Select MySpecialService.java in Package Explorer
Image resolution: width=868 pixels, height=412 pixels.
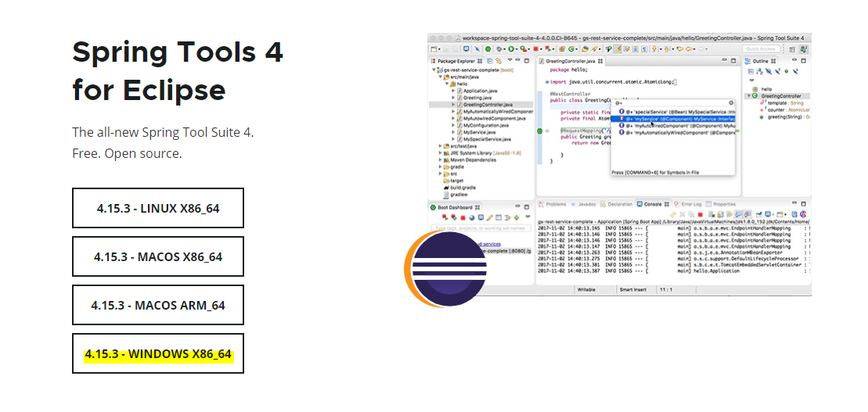[484, 139]
